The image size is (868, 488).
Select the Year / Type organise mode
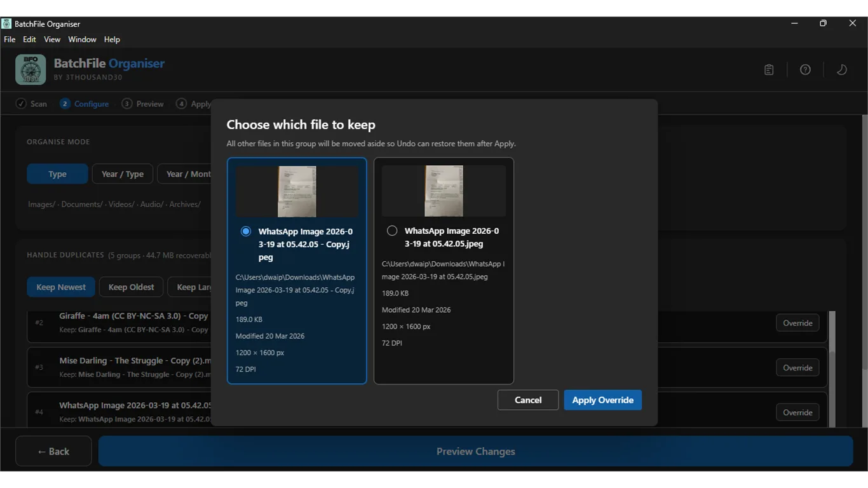(123, 174)
